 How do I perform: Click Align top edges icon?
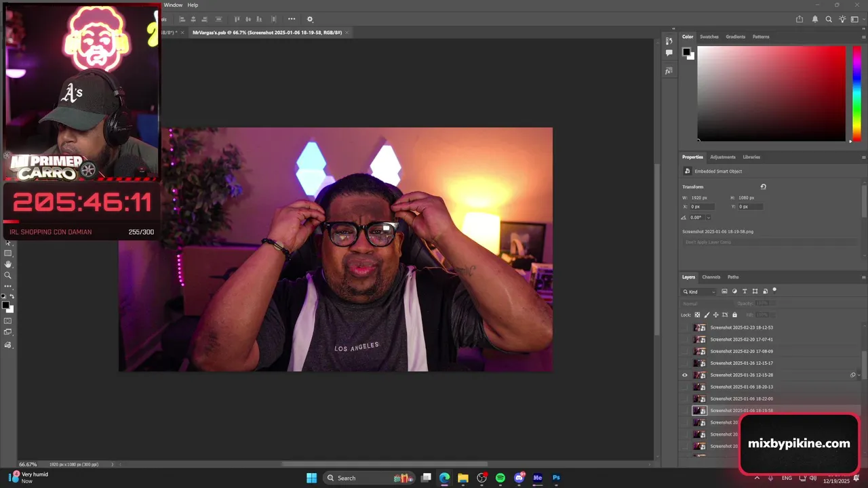(x=237, y=19)
